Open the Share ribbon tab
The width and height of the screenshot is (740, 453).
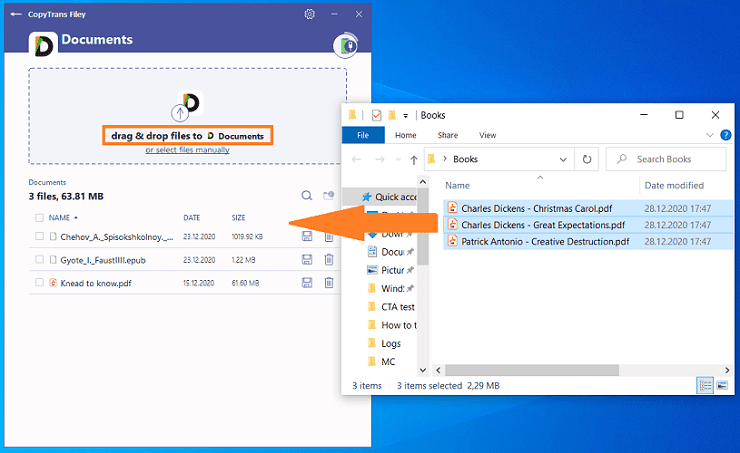[447, 135]
